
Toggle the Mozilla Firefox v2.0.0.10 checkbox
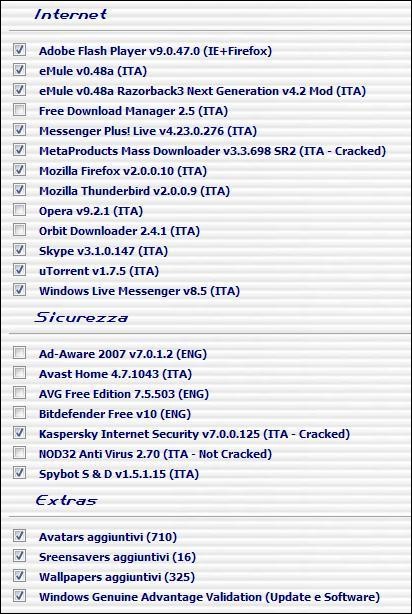click(19, 170)
